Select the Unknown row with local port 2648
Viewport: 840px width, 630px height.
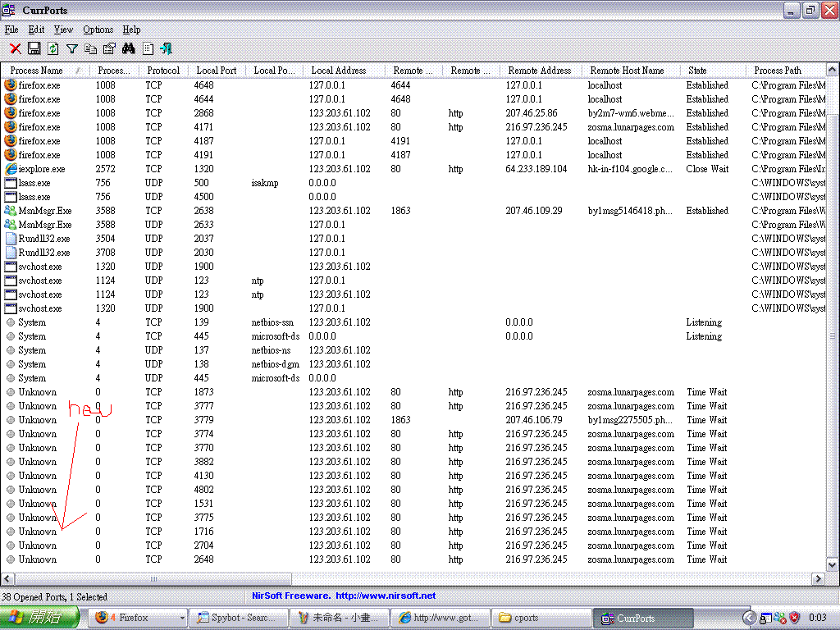coord(413,559)
